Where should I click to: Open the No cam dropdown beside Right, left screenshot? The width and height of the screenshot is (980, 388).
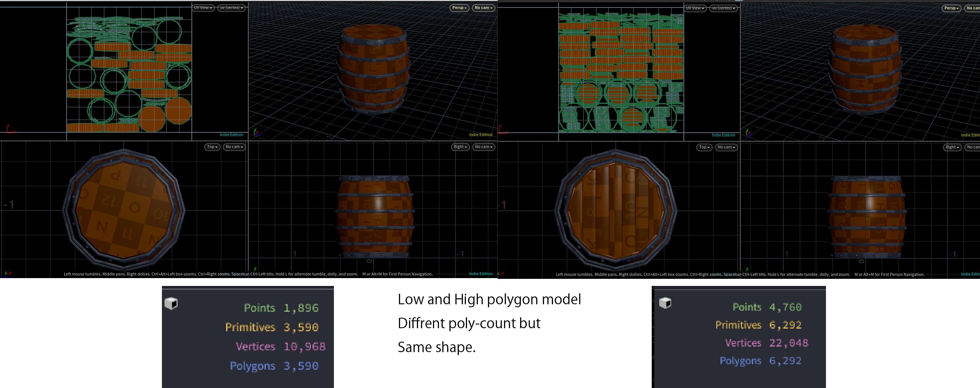click(x=483, y=147)
